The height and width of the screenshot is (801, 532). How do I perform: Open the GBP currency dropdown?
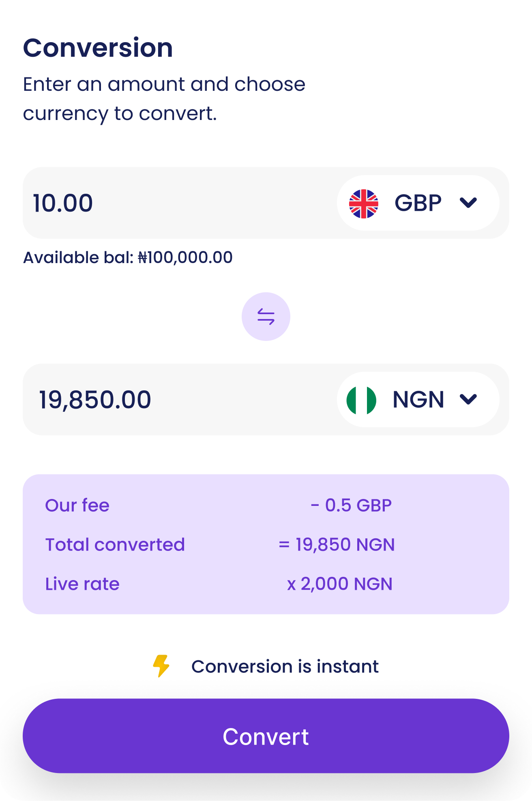pos(418,203)
